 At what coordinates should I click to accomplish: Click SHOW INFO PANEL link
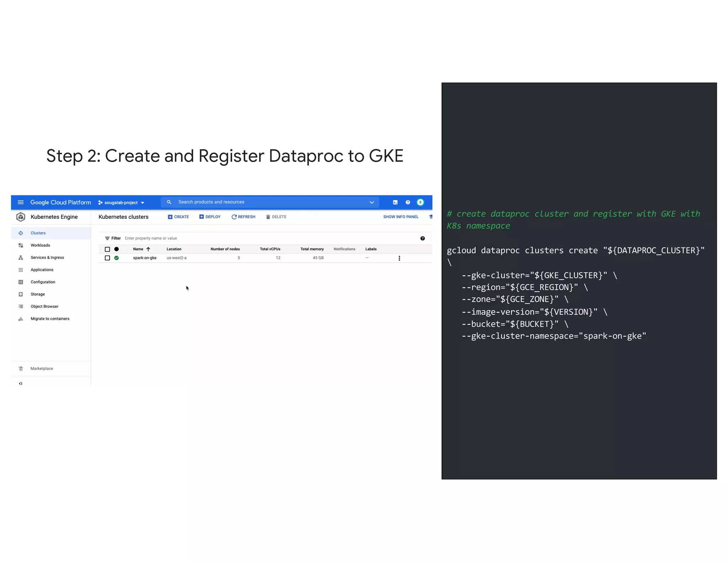click(401, 217)
